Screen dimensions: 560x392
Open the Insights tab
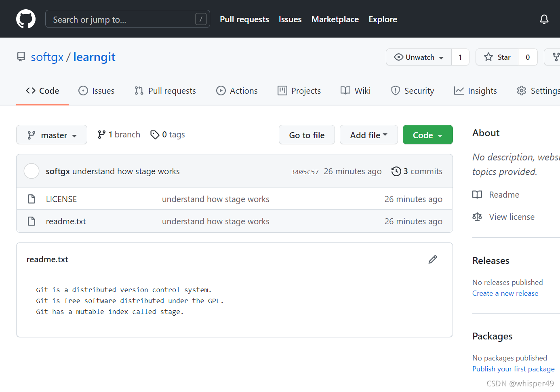476,91
